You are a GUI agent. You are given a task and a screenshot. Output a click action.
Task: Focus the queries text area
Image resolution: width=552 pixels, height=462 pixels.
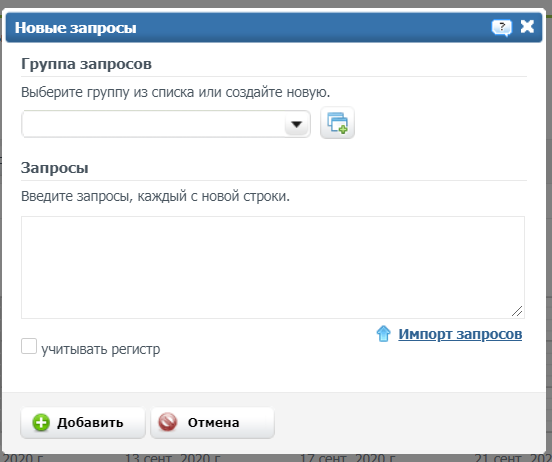click(x=273, y=268)
